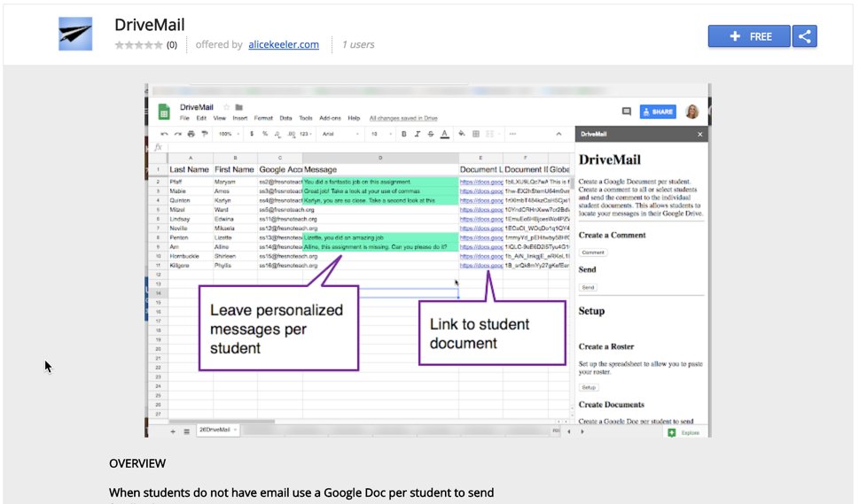Select column D header
859x504 pixels.
pyautogui.click(x=380, y=159)
